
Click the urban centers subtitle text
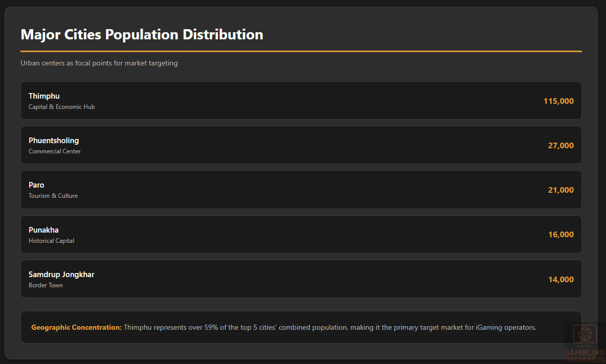[x=99, y=63]
